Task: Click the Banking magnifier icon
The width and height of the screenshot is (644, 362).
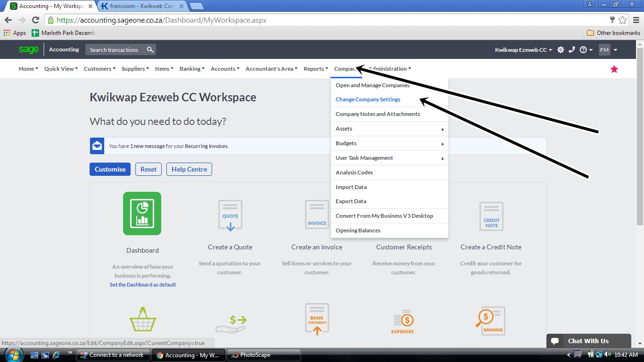Action: (490, 321)
